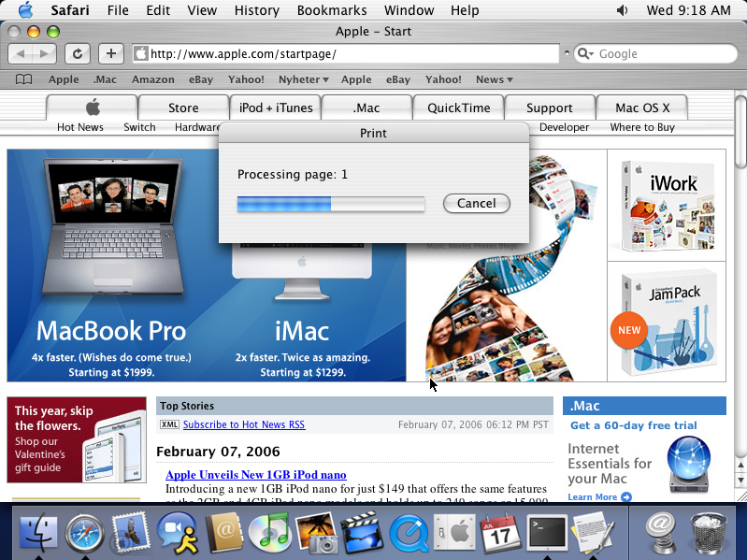
Task: Launch Mail stamp icon in Dock
Action: [x=131, y=532]
